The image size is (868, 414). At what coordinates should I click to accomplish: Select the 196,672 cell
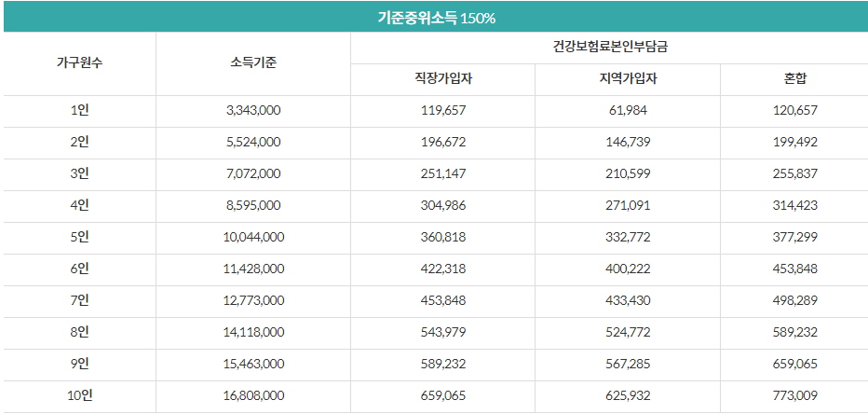pyautogui.click(x=443, y=142)
